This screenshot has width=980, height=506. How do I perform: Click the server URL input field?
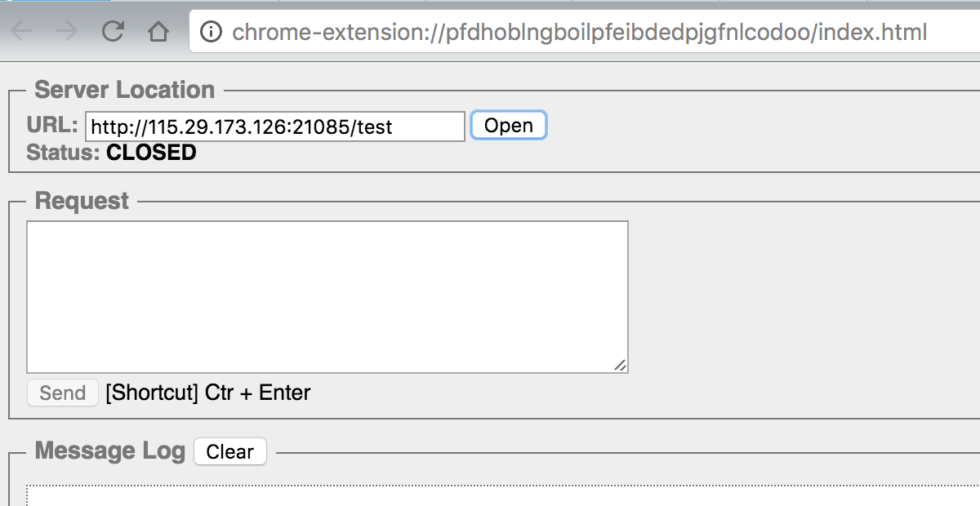click(274, 126)
